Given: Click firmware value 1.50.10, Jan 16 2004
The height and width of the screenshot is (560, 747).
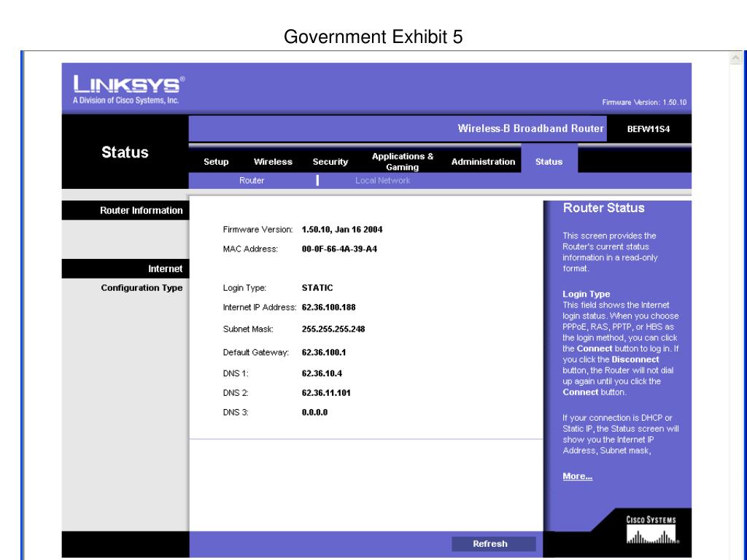Looking at the screenshot, I should (342, 230).
